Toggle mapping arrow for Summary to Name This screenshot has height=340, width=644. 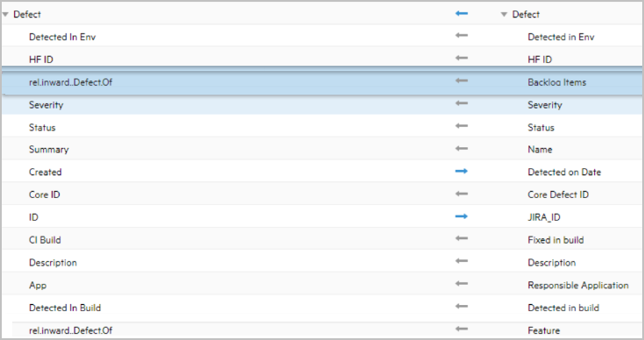pos(462,149)
